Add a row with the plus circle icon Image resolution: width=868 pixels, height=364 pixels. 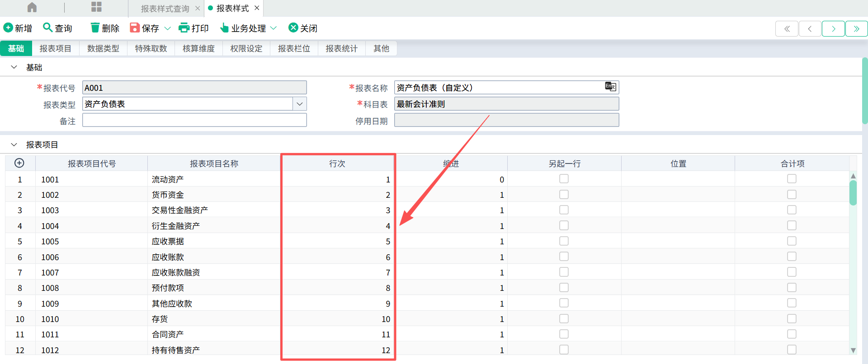(x=19, y=163)
